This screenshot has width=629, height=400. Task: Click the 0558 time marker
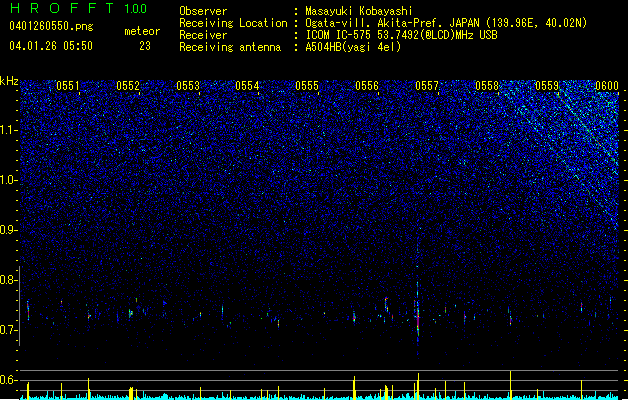click(487, 86)
